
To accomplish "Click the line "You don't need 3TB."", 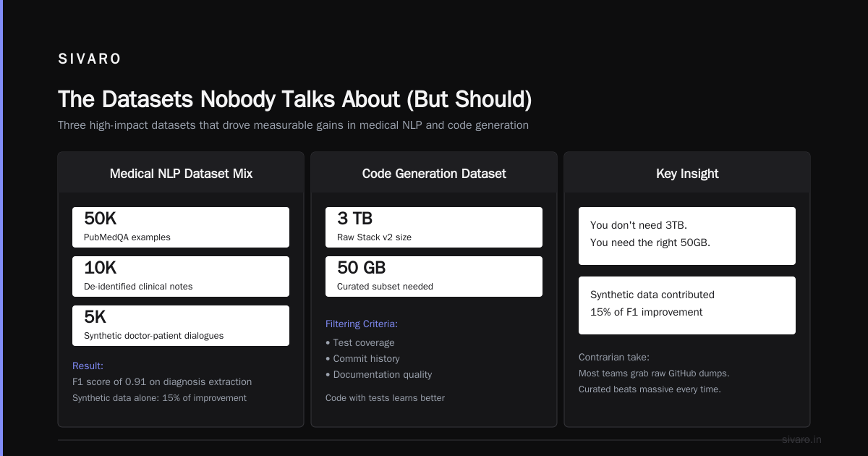I will point(639,225).
